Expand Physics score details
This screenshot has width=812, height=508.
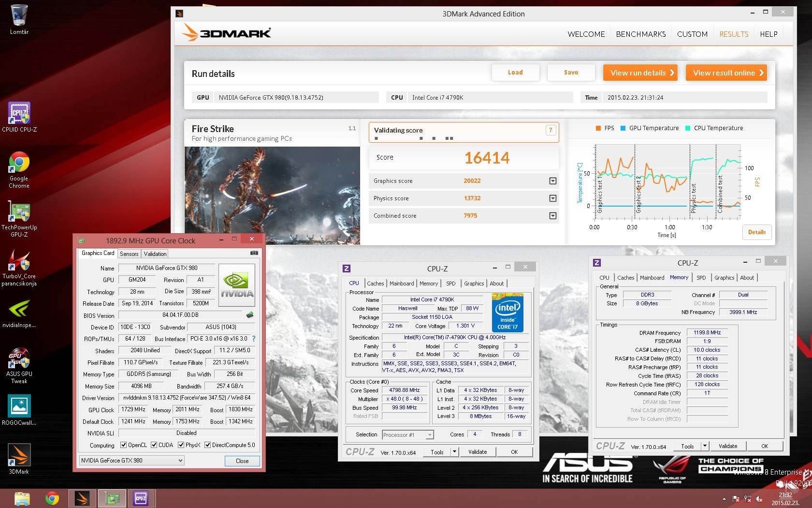tap(553, 198)
